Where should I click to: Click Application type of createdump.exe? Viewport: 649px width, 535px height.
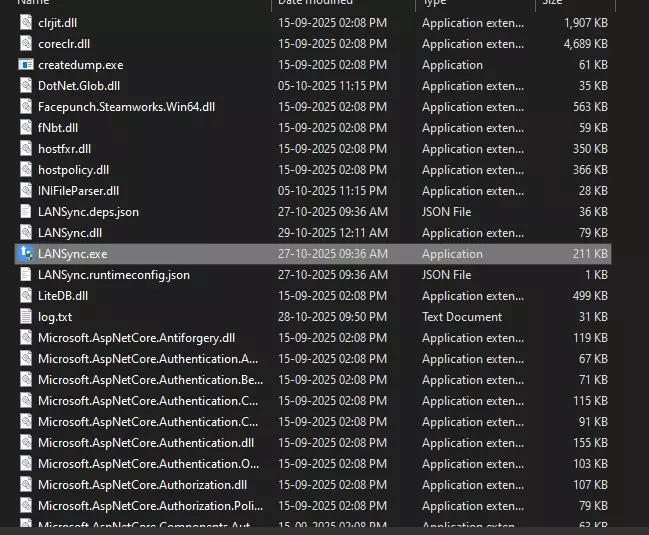click(452, 65)
